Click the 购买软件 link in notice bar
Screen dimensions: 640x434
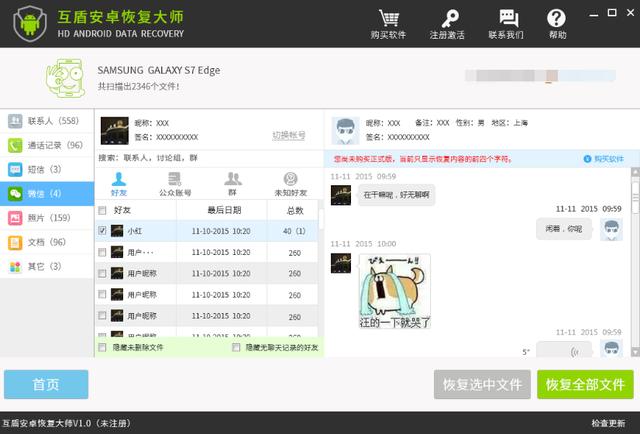604,159
